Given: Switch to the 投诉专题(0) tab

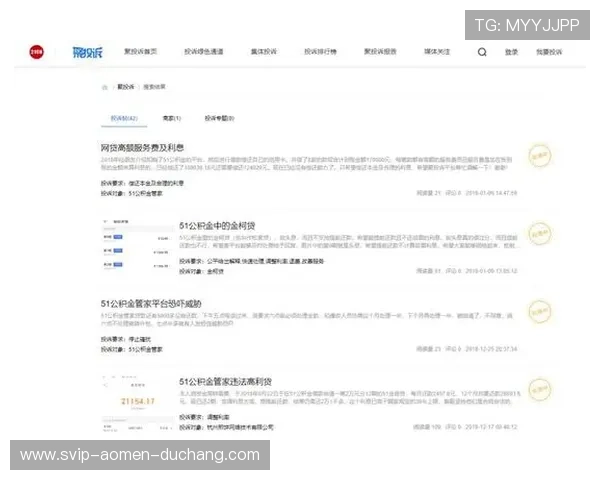Looking at the screenshot, I should [219, 118].
